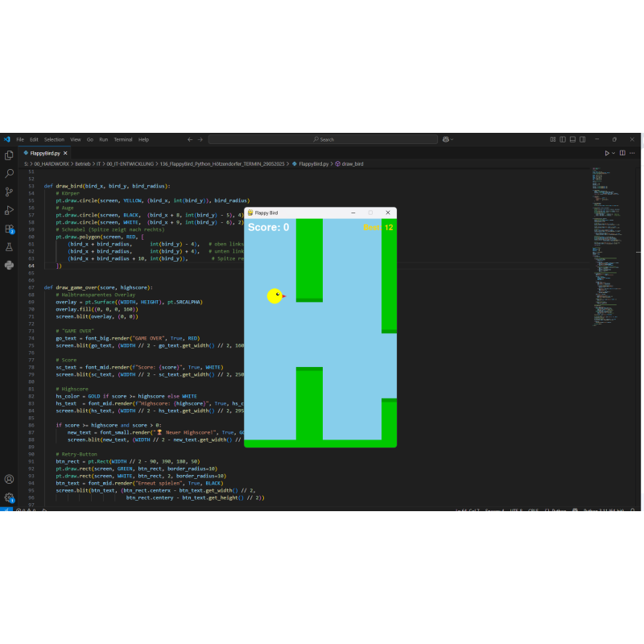
Task: Open the editor More Actions ellipsis
Action: point(633,153)
